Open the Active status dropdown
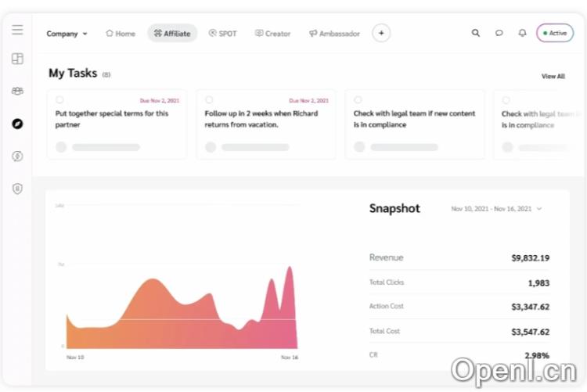This screenshot has height=392, width=587. click(x=555, y=33)
